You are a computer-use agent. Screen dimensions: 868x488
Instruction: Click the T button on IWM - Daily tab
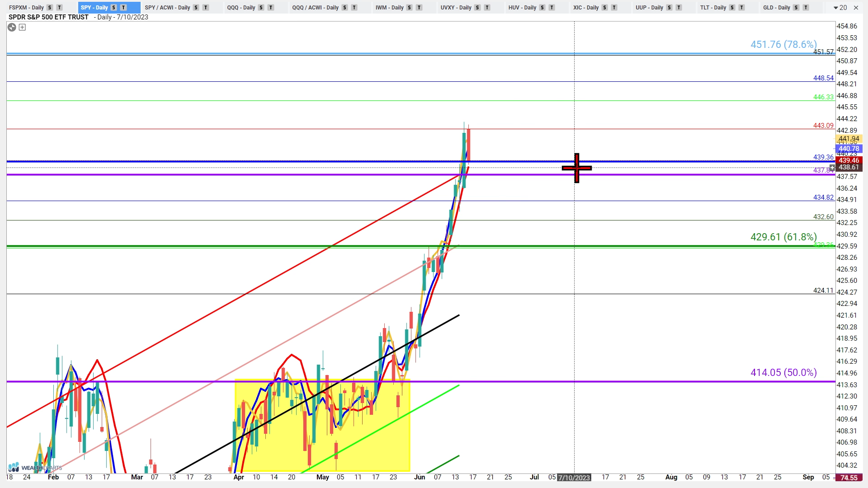click(x=419, y=8)
